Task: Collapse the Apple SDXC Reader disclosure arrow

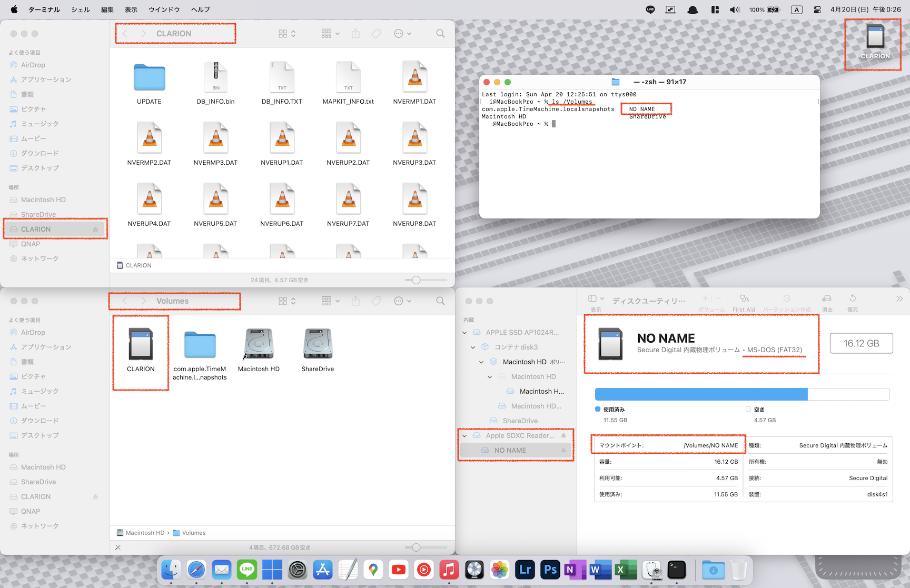Action: (x=464, y=436)
